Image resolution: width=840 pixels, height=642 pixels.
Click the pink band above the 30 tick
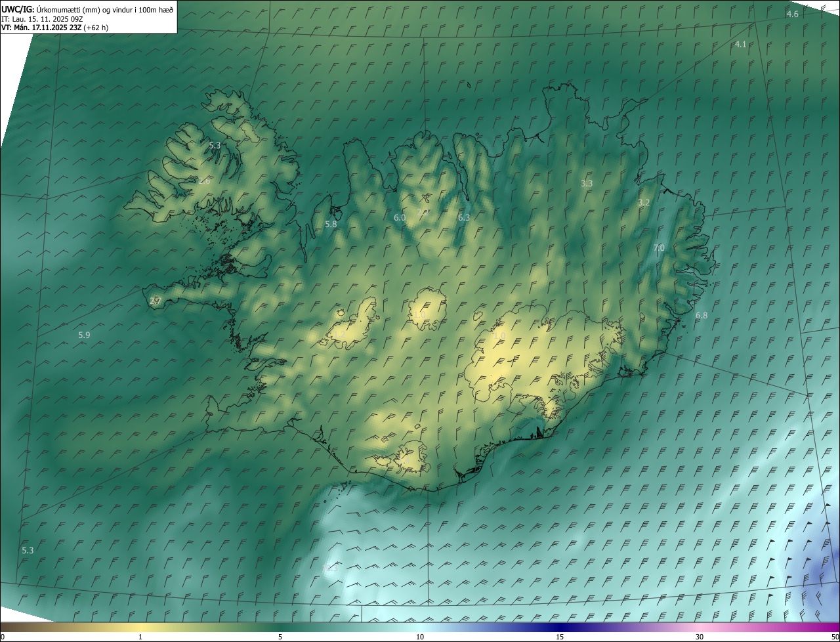coord(700,627)
